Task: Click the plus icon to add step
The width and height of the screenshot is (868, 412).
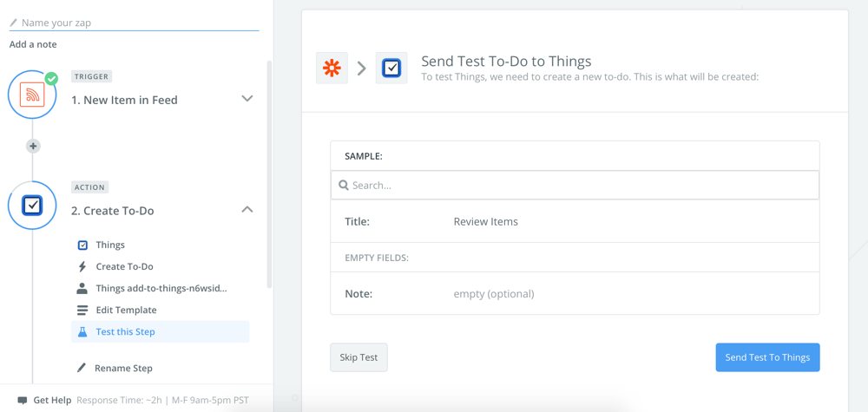Action: 33,146
